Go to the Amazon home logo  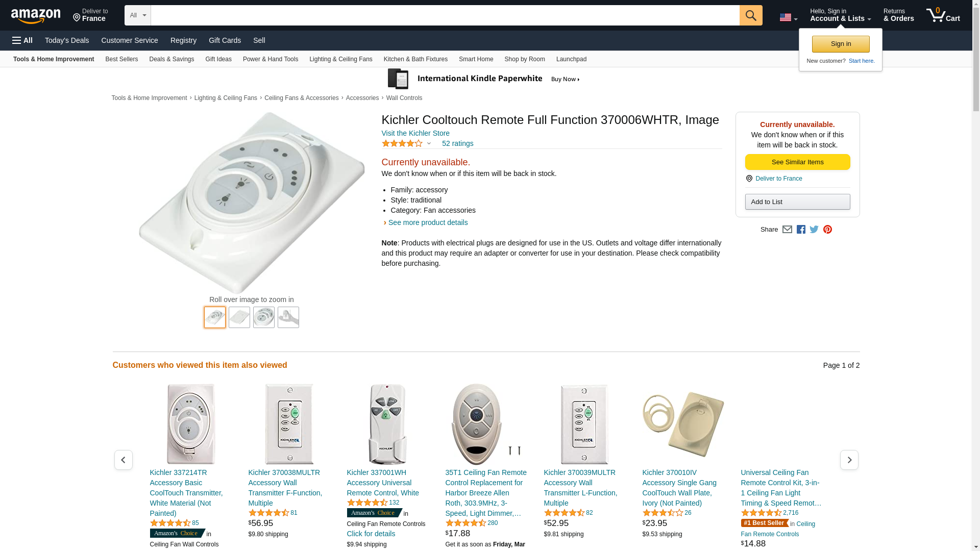(36, 16)
